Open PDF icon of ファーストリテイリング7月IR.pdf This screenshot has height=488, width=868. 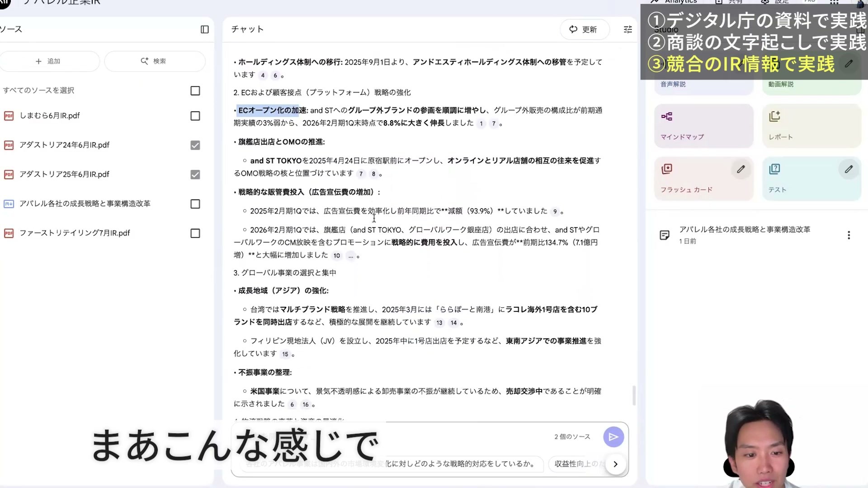[x=9, y=234]
